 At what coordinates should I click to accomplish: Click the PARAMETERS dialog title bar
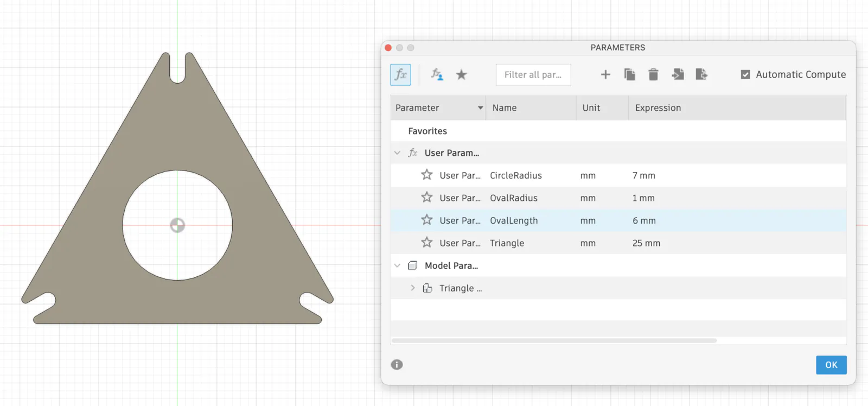click(618, 48)
